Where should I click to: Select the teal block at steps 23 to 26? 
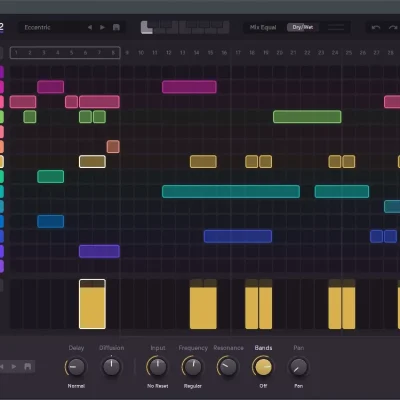click(x=342, y=191)
